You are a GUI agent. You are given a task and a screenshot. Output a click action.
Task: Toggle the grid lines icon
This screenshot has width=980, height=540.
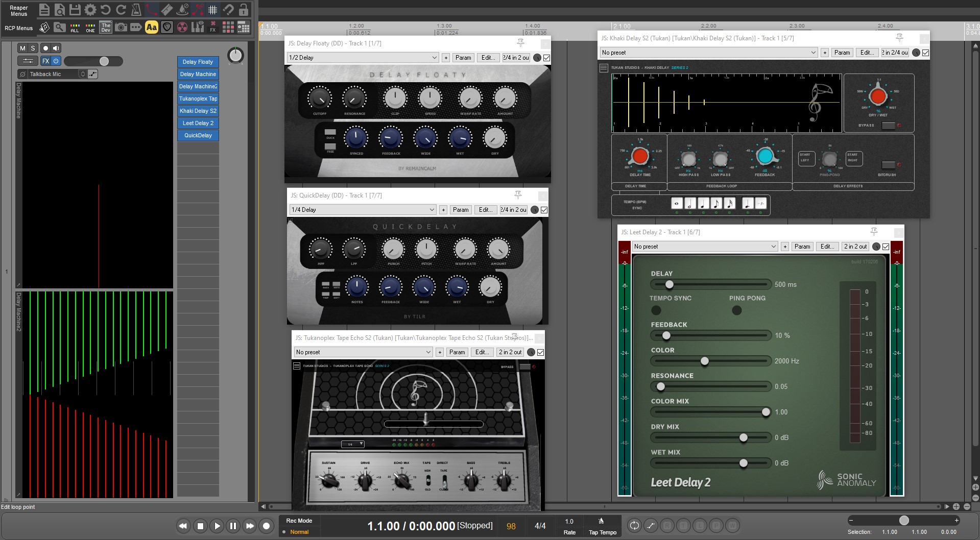click(213, 9)
